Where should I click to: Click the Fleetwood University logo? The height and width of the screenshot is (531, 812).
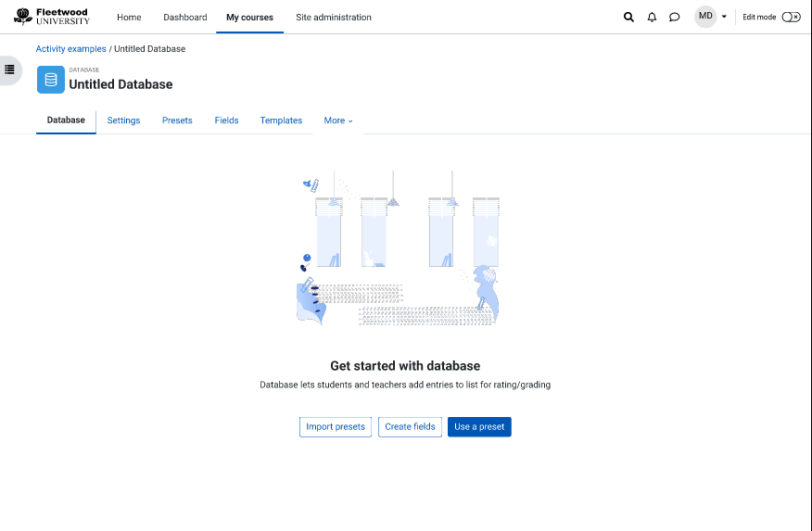[52, 17]
